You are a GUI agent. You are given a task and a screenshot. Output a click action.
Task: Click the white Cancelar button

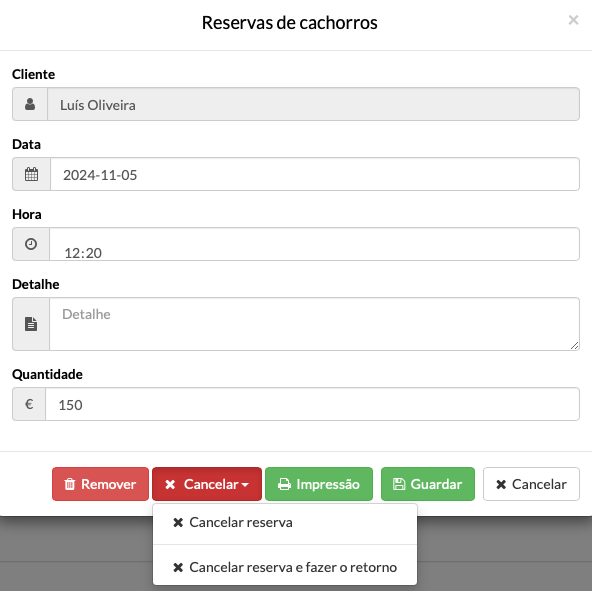click(x=531, y=484)
